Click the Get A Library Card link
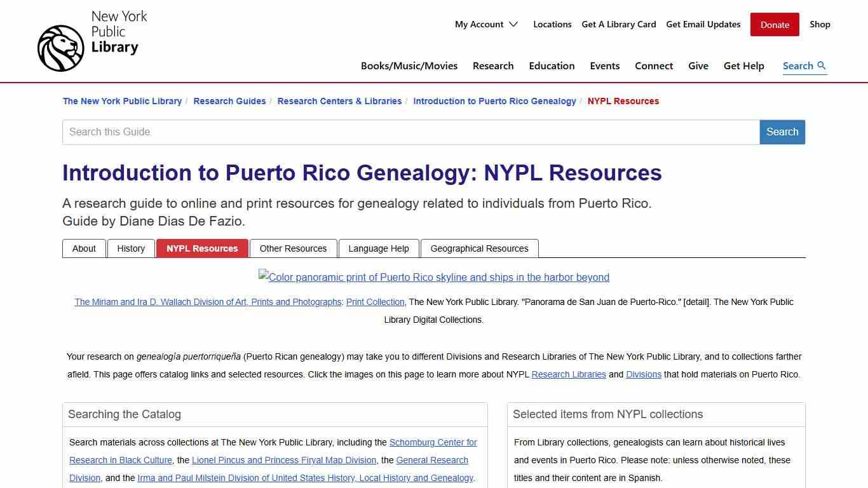The image size is (868, 488). [618, 24]
